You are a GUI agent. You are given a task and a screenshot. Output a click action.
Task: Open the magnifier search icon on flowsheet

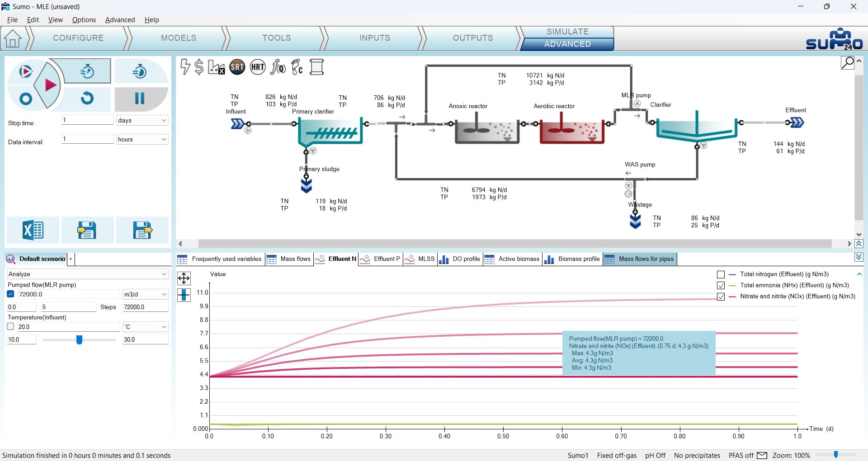pos(848,63)
